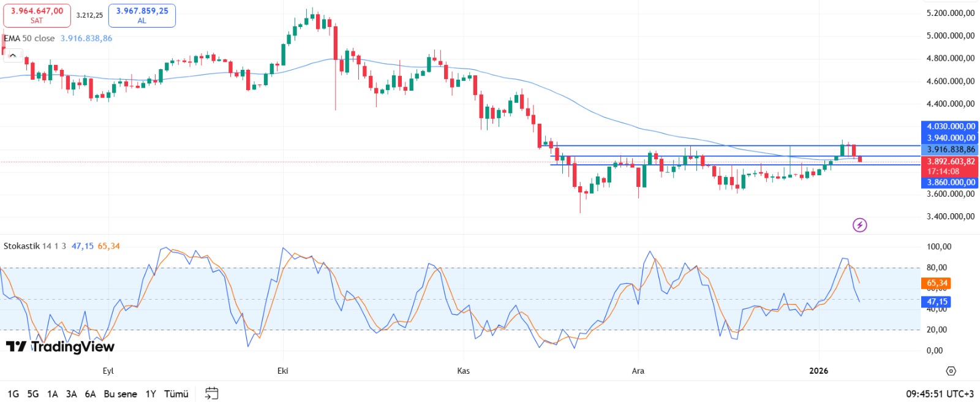The image size is (980, 405).
Task: Click the SAT sell price button
Action: click(37, 15)
